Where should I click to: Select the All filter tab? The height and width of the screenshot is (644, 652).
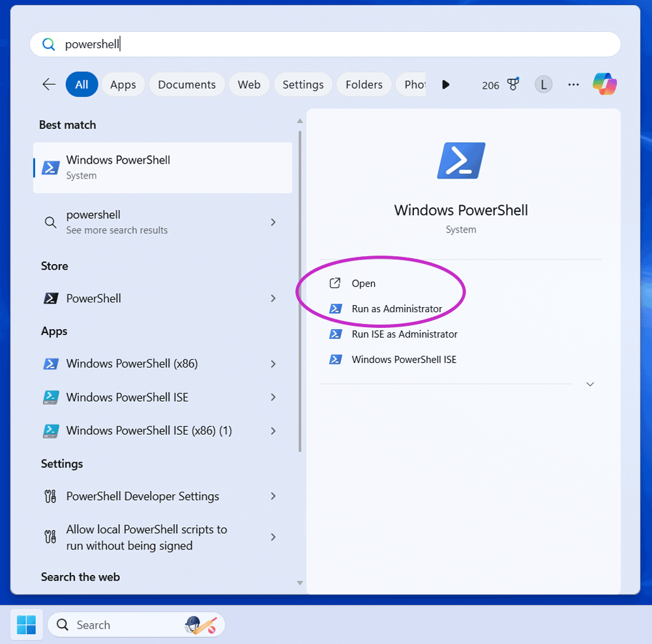click(82, 84)
